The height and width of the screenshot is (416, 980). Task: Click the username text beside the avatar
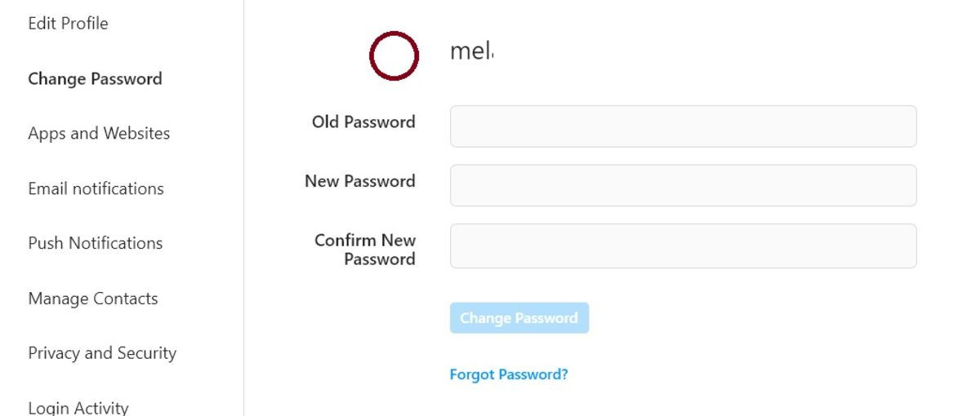click(471, 52)
